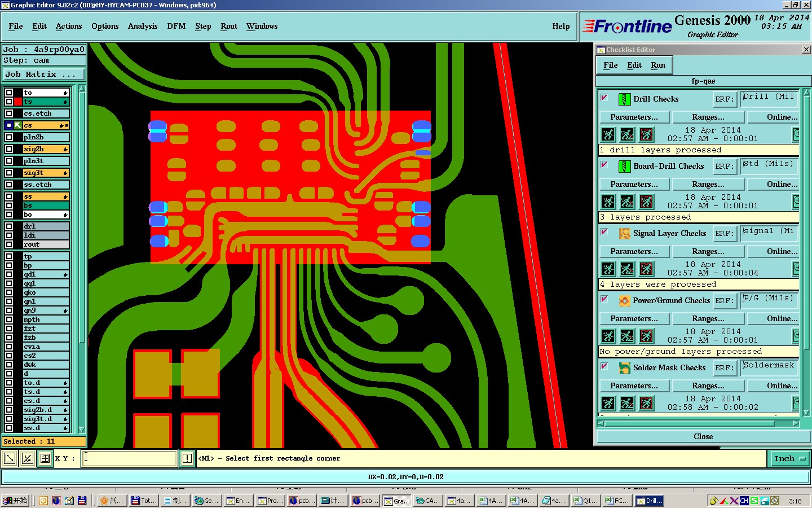Click green arrow icon on cs layer
The width and height of the screenshot is (812, 508).
point(18,125)
